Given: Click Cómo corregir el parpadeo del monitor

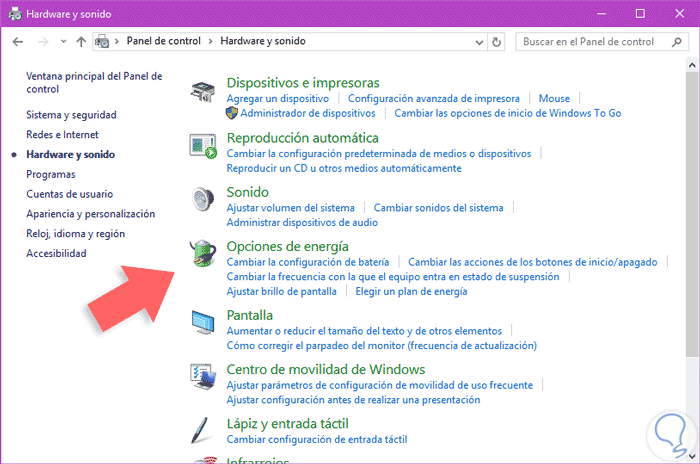Looking at the screenshot, I should 382,346.
